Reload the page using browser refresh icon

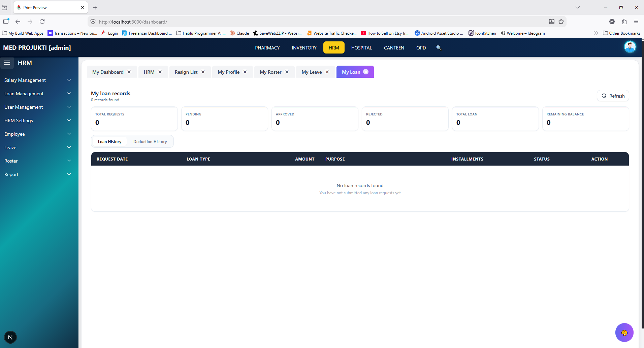pyautogui.click(x=42, y=22)
